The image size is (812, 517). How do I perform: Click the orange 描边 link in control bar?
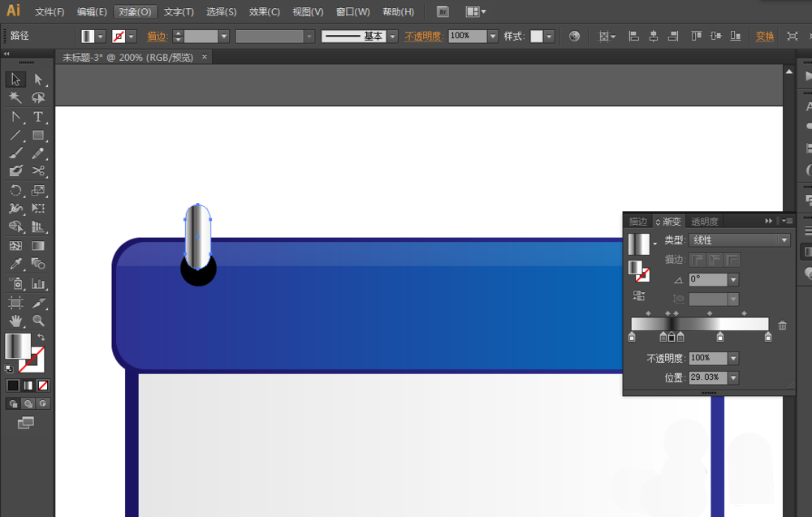point(157,37)
